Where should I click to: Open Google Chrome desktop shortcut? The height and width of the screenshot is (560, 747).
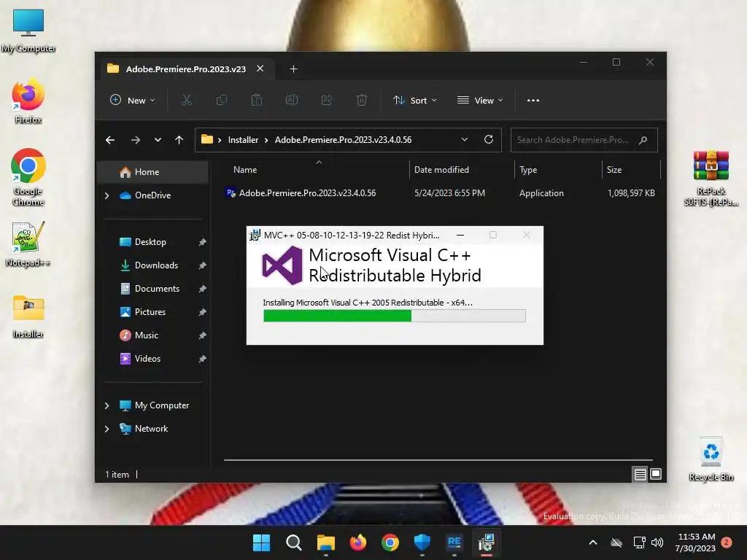point(28,178)
